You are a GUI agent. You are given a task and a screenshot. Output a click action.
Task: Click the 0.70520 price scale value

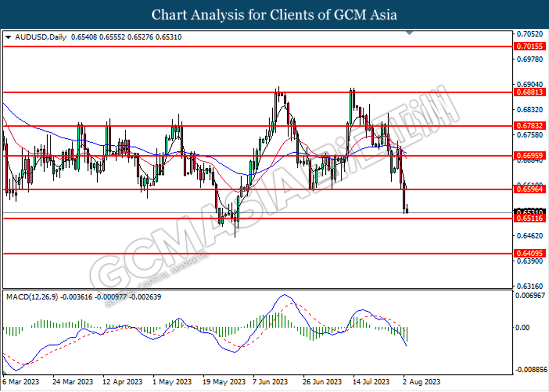(530, 34)
